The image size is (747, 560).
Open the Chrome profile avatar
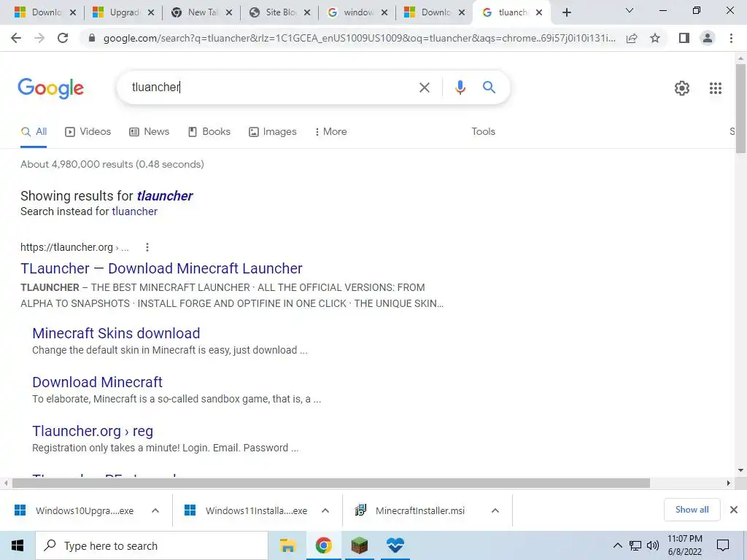[708, 38]
